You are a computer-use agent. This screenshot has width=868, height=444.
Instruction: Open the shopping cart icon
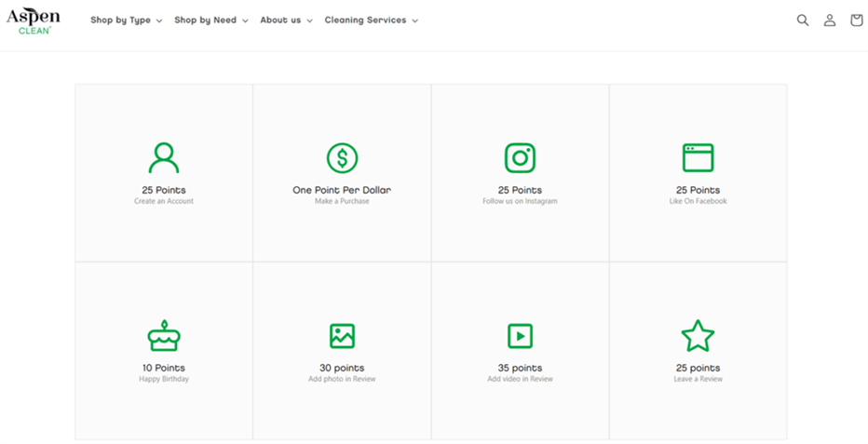click(856, 20)
